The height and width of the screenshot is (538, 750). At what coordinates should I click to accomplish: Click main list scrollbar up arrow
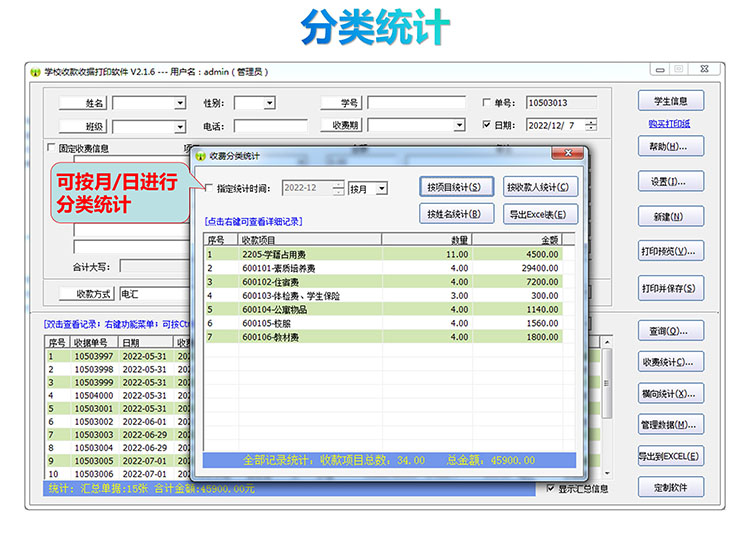tap(607, 342)
